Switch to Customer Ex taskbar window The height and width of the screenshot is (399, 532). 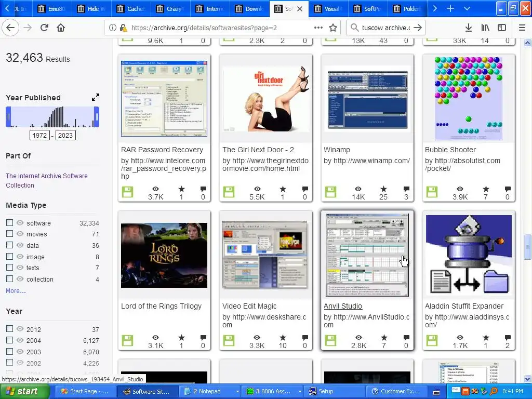click(x=395, y=391)
